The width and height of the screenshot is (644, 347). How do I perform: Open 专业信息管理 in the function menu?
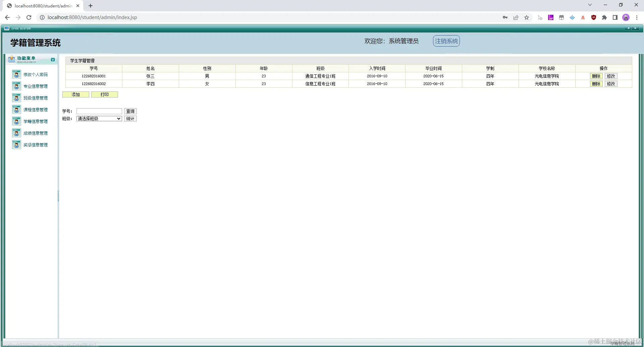tap(36, 86)
